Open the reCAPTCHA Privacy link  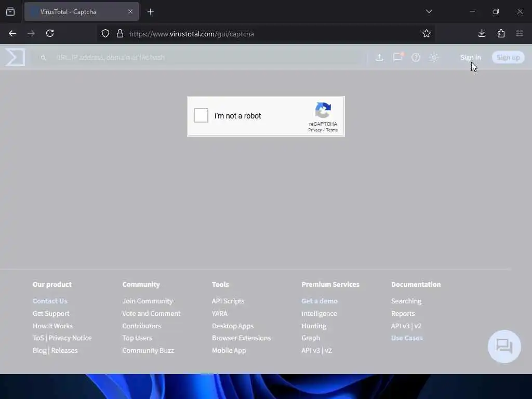[315, 130]
